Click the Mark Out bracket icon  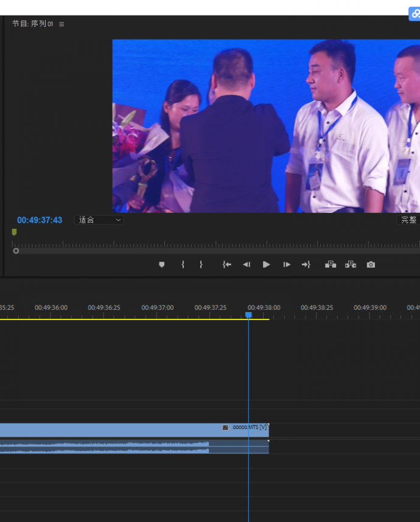click(x=201, y=265)
